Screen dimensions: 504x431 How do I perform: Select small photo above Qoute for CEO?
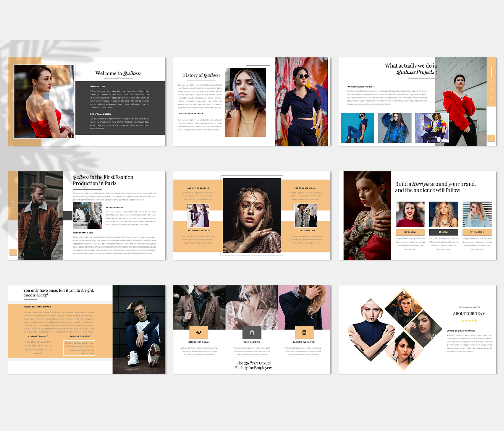point(306,215)
